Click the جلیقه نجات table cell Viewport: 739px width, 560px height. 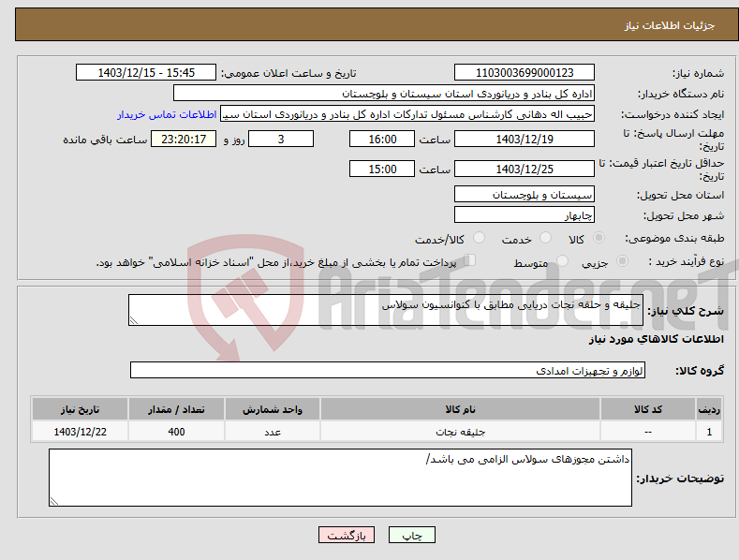460,432
